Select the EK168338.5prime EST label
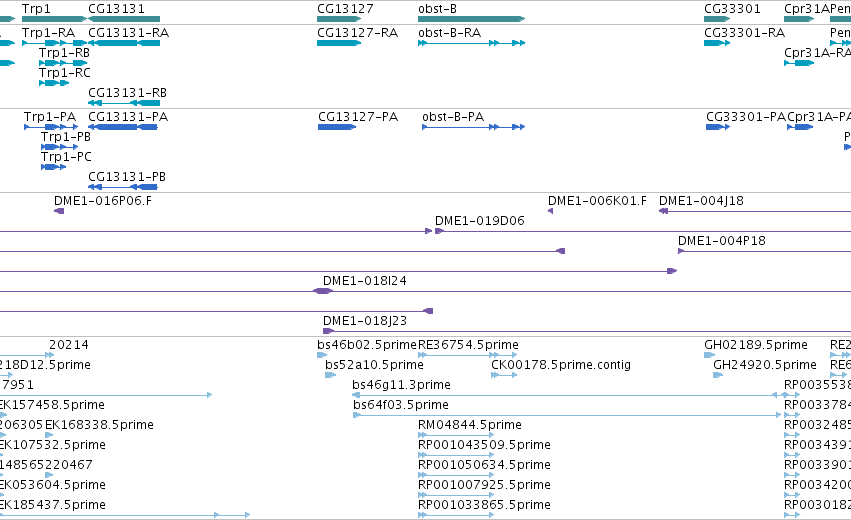 click(99, 425)
